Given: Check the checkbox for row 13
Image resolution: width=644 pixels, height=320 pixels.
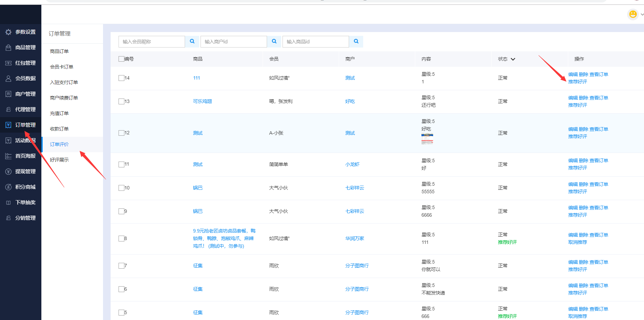Looking at the screenshot, I should pos(121,101).
